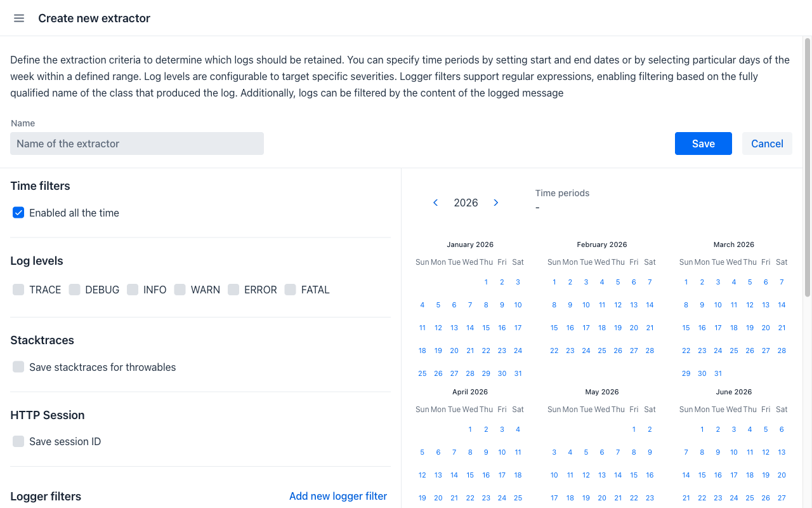Viewport: 812px width, 508px height.
Task: Enable the TRACE log level
Action: coord(18,290)
